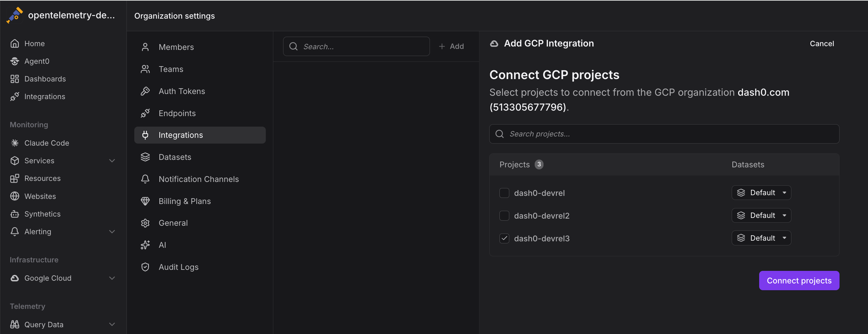
Task: Click the Billing & Plans diamond icon
Action: (x=145, y=201)
